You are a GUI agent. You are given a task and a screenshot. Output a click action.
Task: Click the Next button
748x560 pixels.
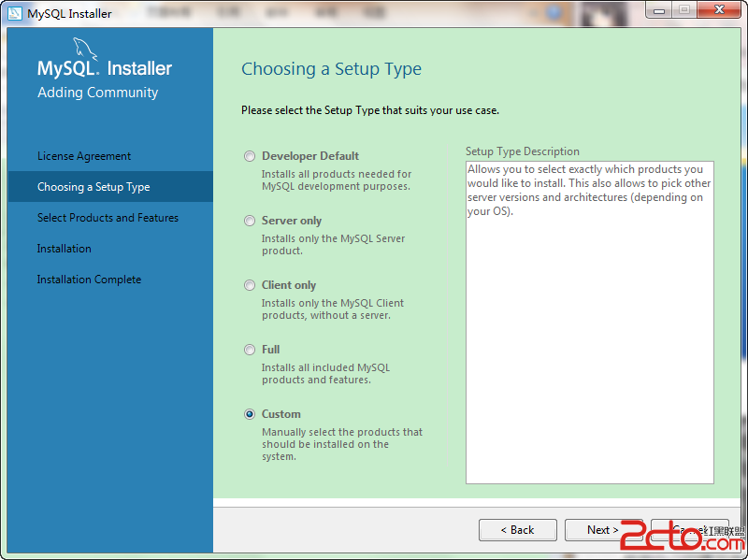click(603, 530)
